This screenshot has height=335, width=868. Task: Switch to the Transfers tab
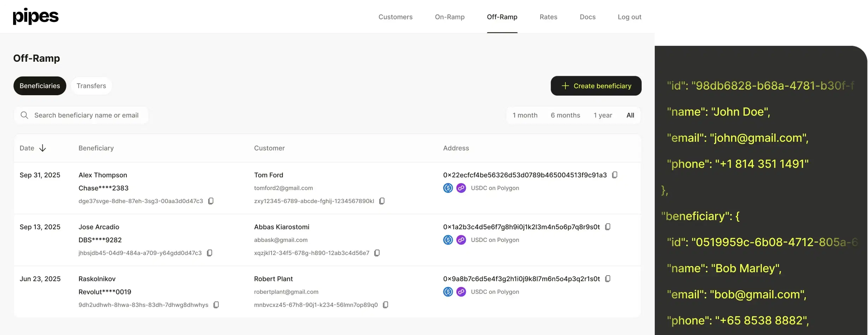coord(91,86)
